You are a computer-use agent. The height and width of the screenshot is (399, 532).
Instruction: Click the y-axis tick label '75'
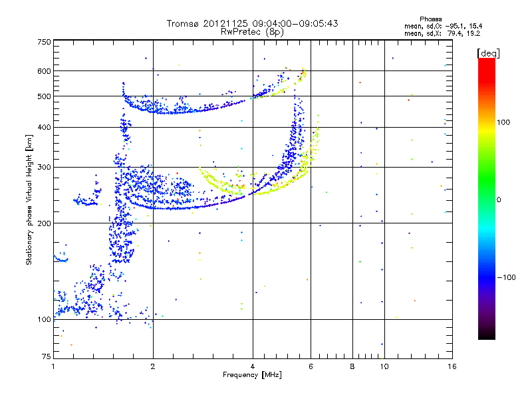[47, 356]
